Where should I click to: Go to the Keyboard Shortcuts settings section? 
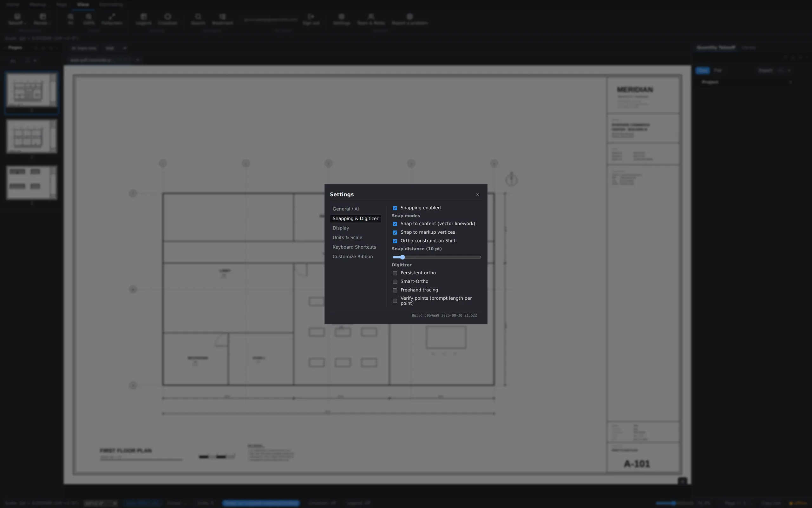coord(355,247)
